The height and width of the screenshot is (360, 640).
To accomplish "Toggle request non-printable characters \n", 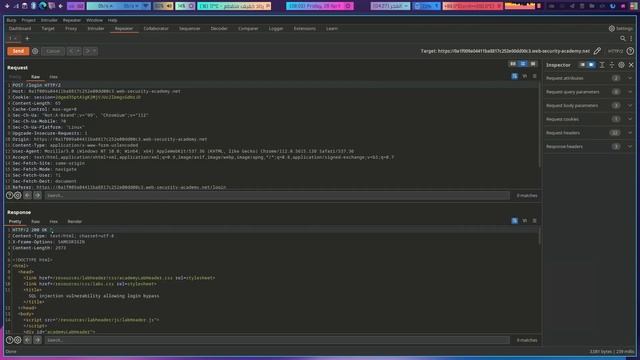I will click(524, 76).
